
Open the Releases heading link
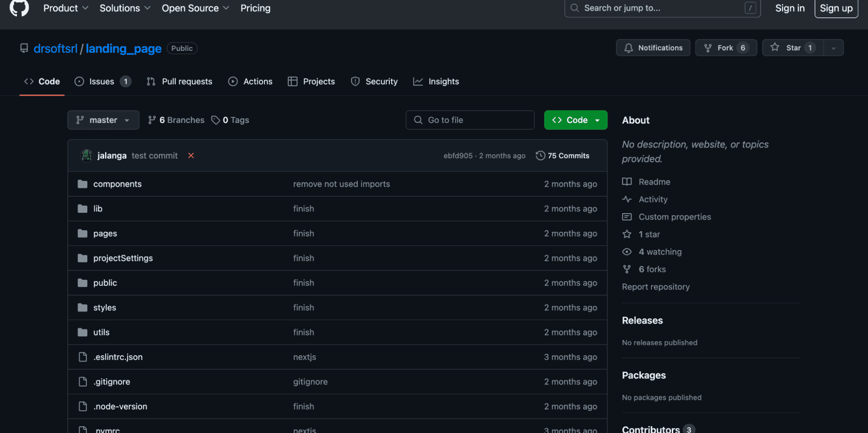[x=642, y=321]
